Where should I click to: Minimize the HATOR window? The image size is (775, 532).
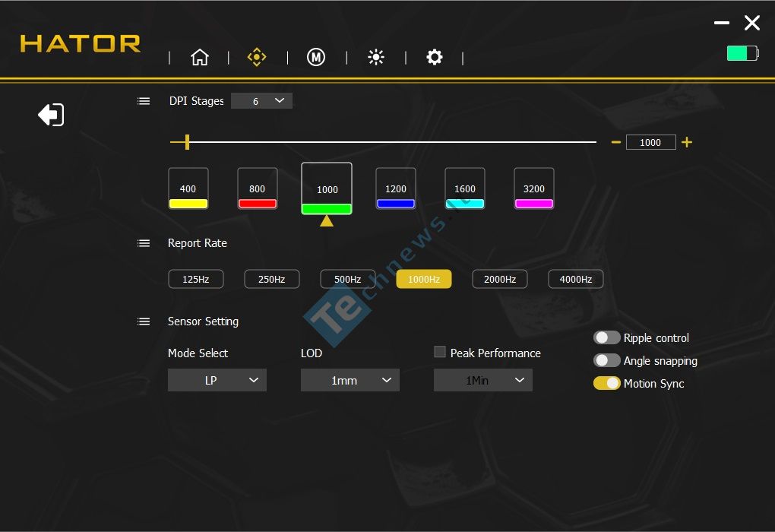coord(722,23)
